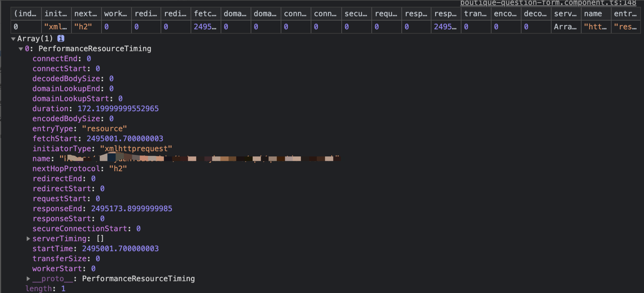Viewport: 644px width, 293px height.
Task: Click the responseEnd value 2495173.8999999985
Action: (x=132, y=209)
